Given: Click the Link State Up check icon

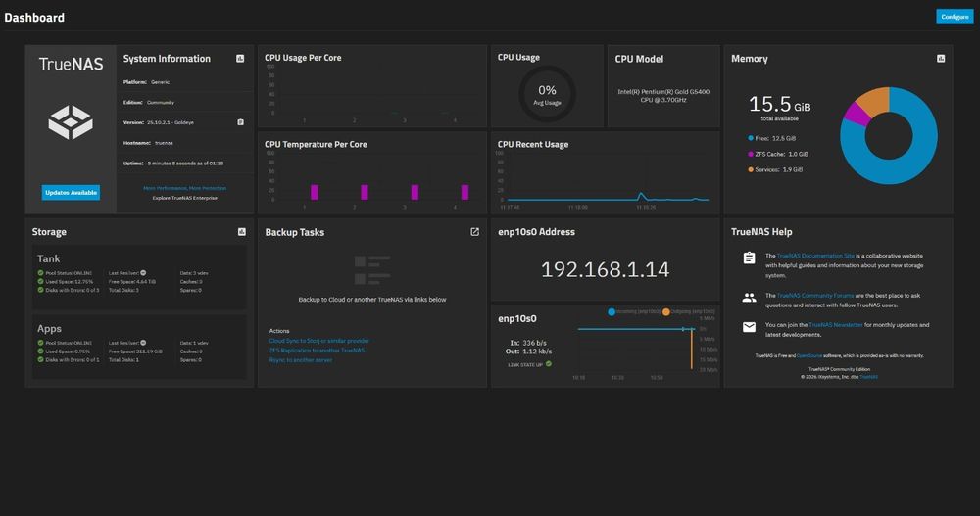Looking at the screenshot, I should point(549,364).
